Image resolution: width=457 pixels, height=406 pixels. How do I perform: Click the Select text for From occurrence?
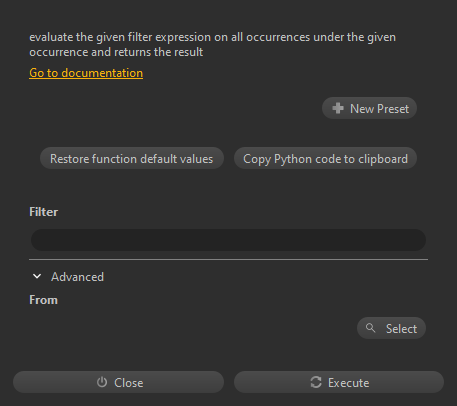pyautogui.click(x=401, y=329)
